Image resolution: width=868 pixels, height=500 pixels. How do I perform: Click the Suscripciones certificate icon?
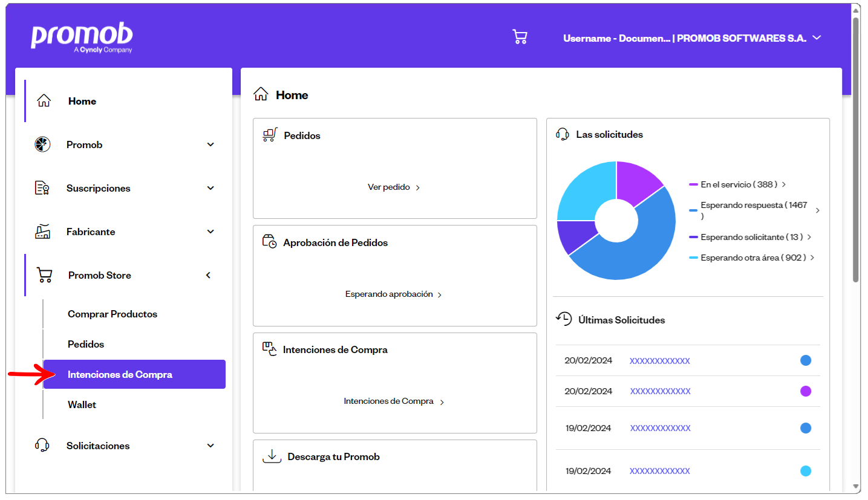42,188
